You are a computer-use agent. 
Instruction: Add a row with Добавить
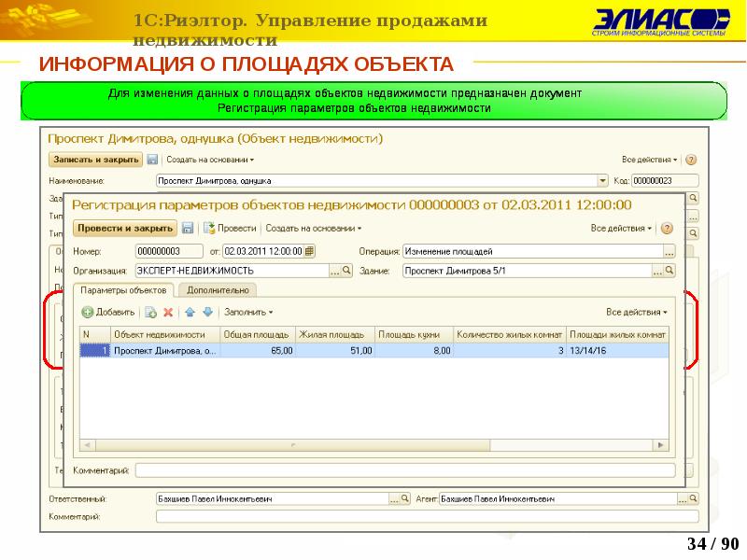[x=108, y=313]
